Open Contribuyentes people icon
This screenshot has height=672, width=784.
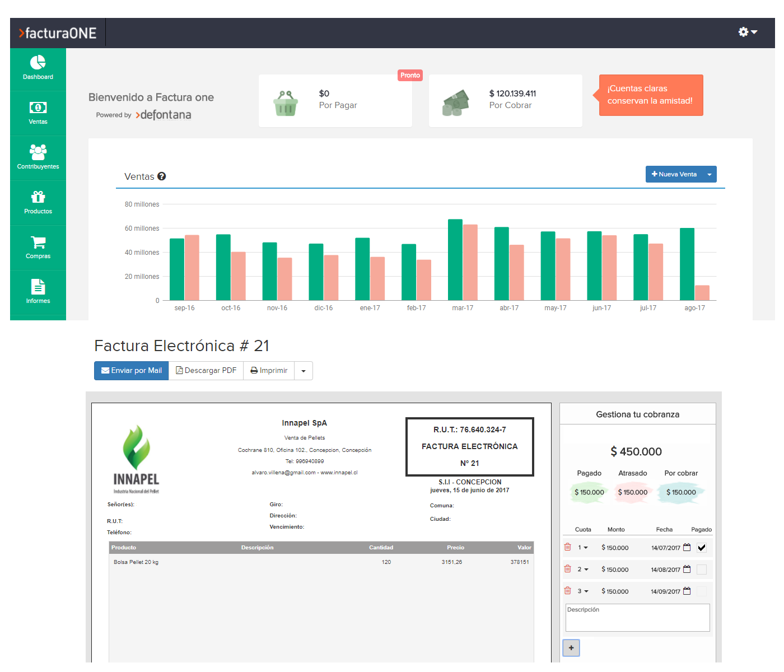pos(38,152)
